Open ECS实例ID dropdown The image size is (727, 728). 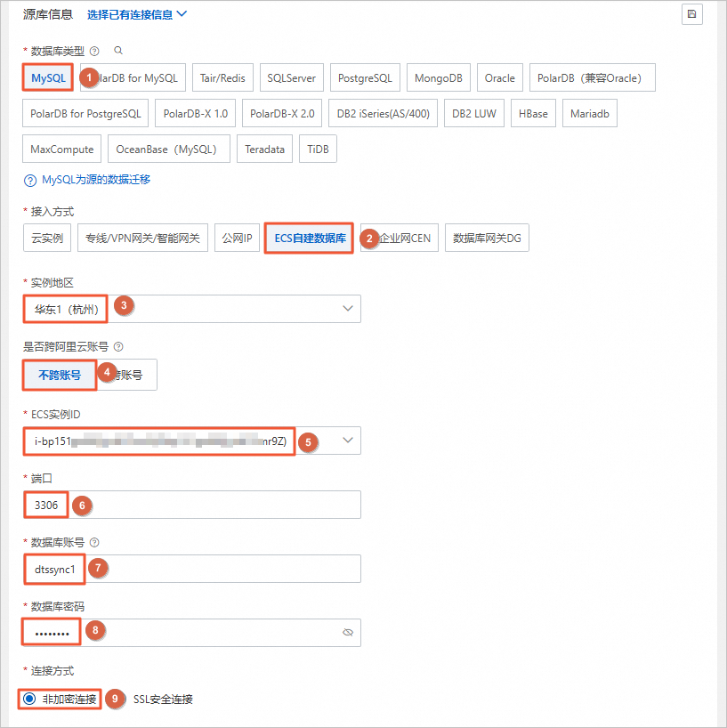click(x=191, y=441)
